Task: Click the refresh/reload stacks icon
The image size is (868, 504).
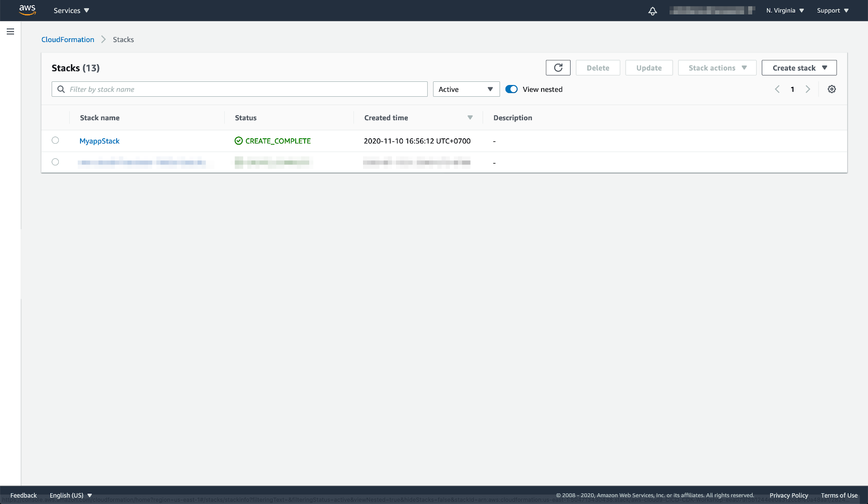Action: coord(558,68)
